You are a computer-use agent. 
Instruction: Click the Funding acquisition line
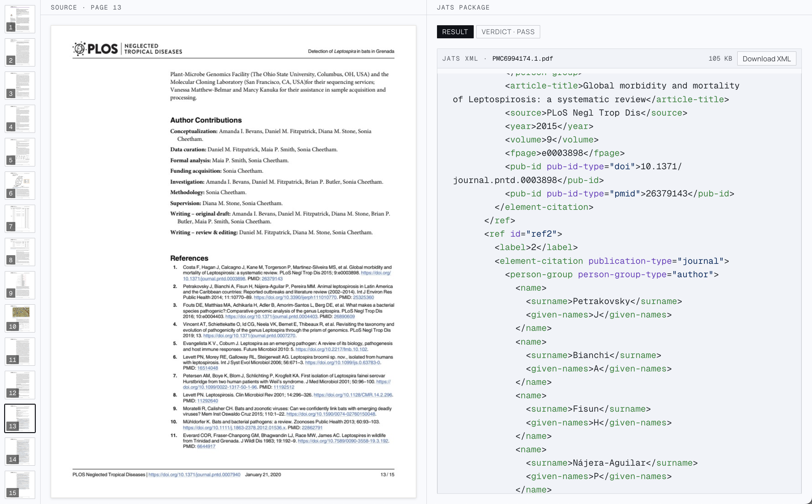click(216, 171)
